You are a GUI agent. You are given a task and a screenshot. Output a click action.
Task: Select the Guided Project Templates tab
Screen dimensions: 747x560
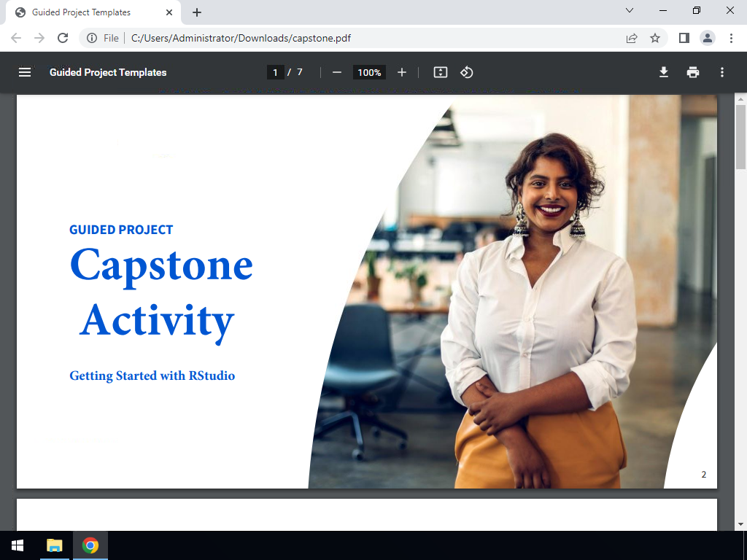click(93, 12)
